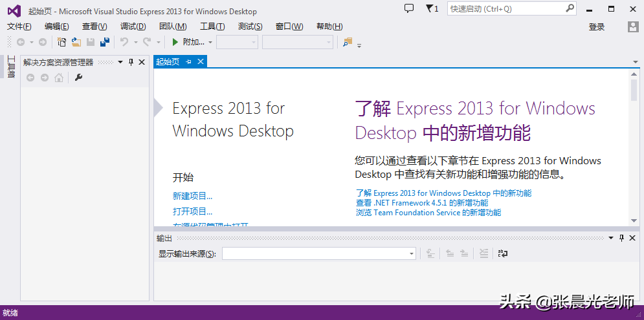Open the 调试(D) menu
The image size is (644, 320).
click(x=133, y=27)
